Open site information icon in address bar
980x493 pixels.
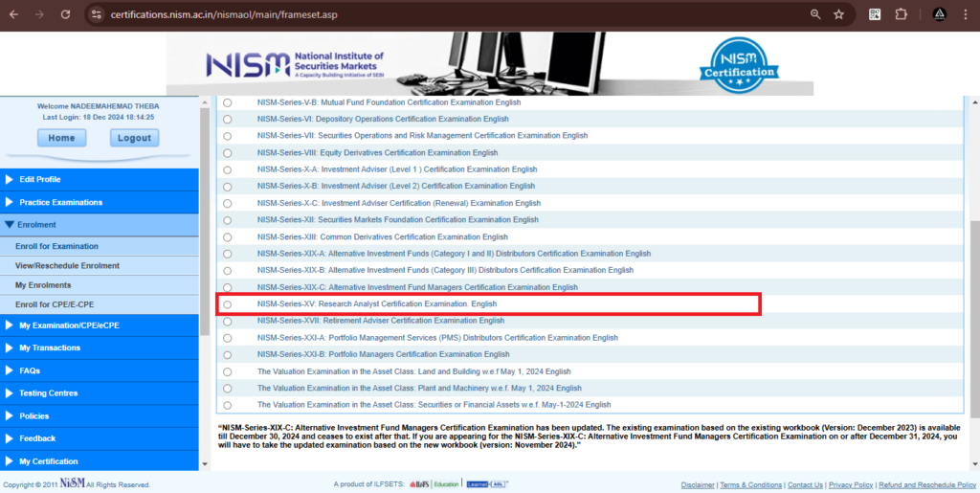click(97, 14)
